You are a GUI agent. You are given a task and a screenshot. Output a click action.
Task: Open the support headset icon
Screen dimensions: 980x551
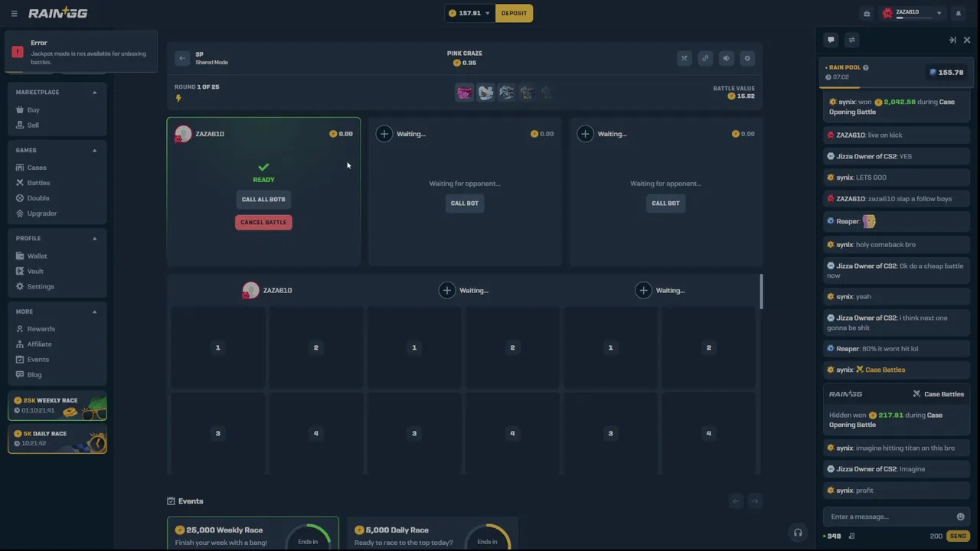pos(798,533)
